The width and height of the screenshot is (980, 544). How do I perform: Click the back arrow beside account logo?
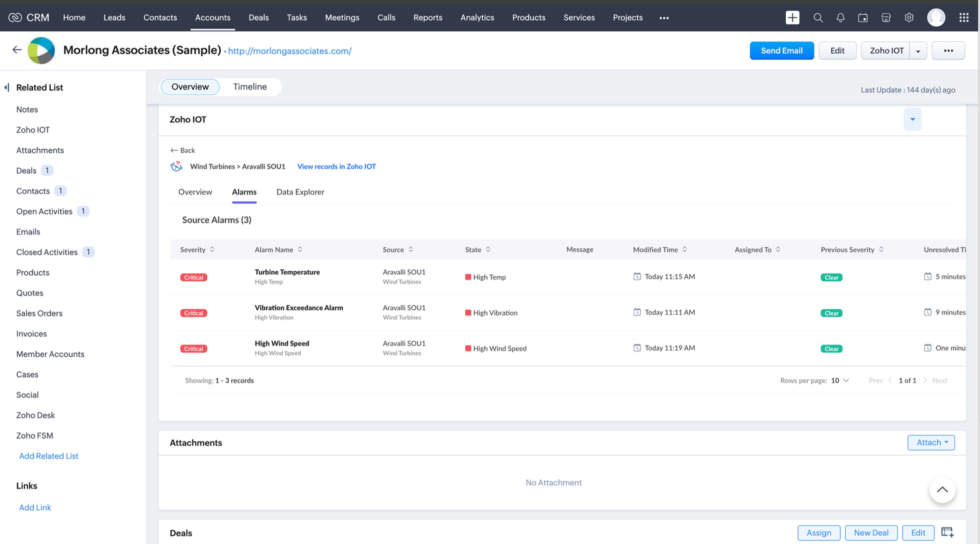click(x=17, y=50)
